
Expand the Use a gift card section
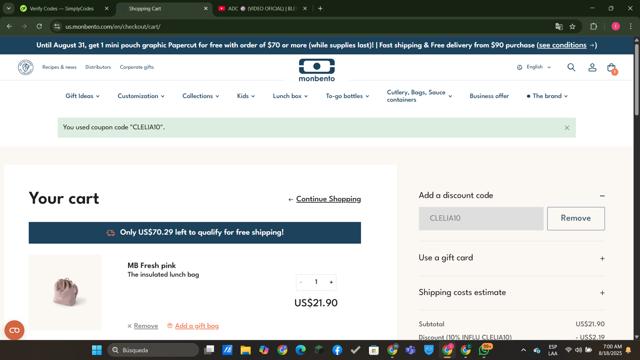[x=602, y=258]
